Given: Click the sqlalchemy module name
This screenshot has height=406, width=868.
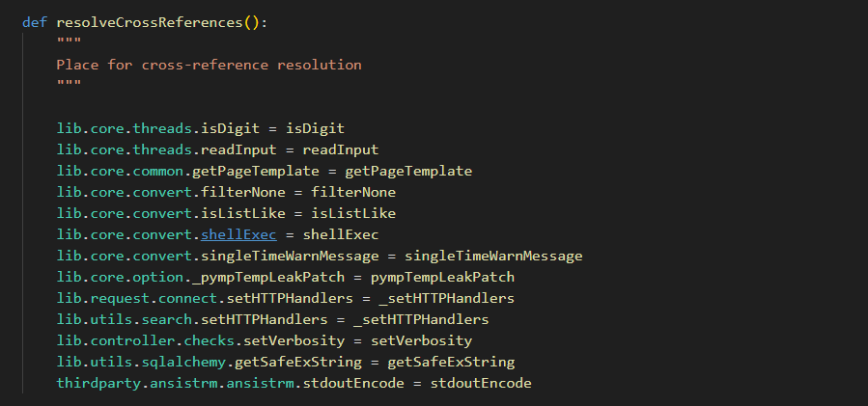Looking at the screenshot, I should pos(183,362).
